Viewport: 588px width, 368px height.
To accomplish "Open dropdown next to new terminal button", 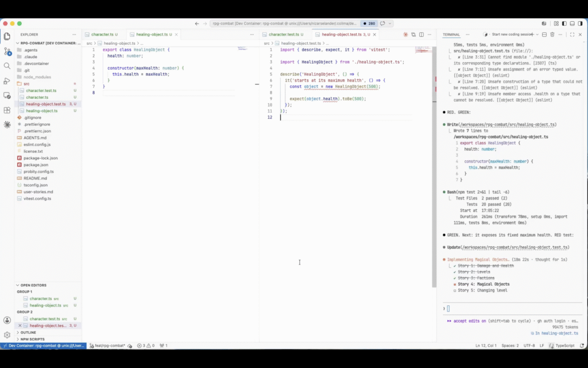I will [537, 34].
